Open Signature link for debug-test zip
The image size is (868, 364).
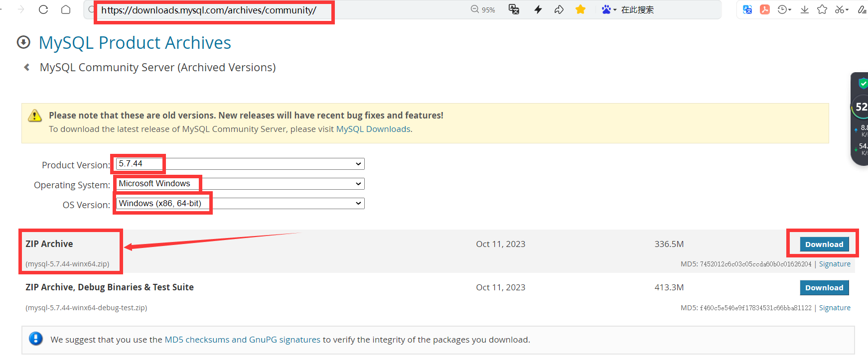tap(835, 308)
